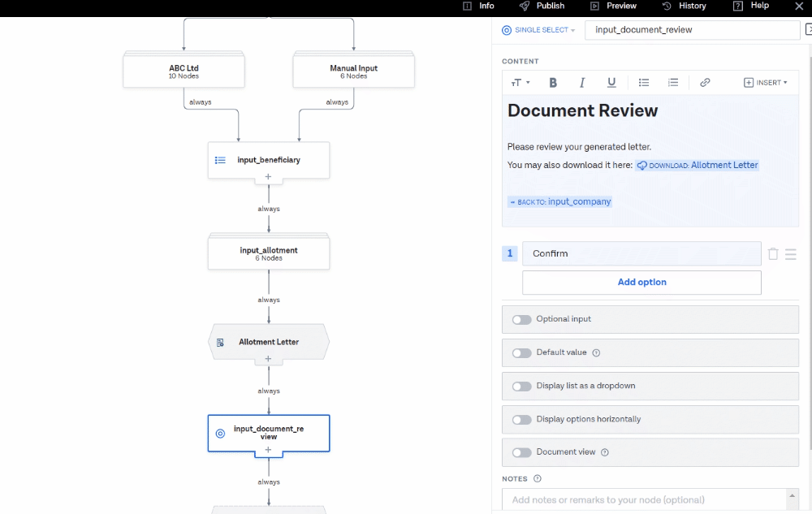Screen dimensions: 812x514
Task: Turn on Display options horizontally
Action: click(x=521, y=419)
